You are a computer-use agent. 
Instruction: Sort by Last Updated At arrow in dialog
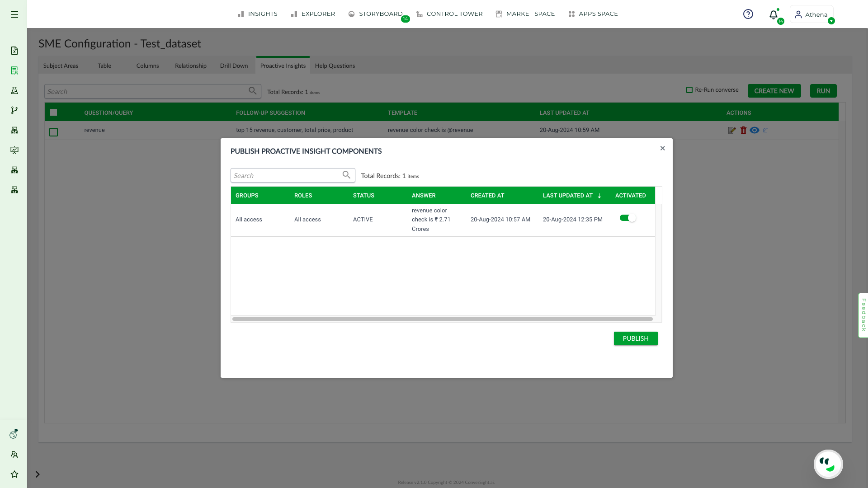click(599, 196)
